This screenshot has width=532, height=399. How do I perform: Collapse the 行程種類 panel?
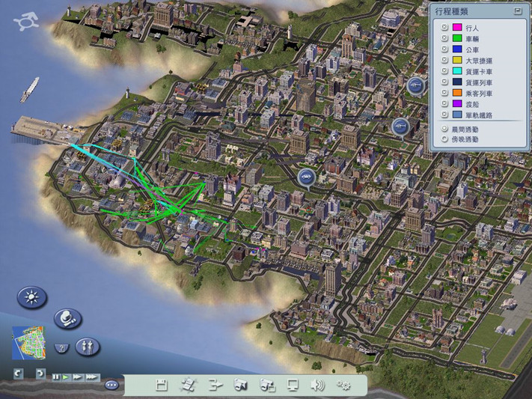[x=518, y=11]
